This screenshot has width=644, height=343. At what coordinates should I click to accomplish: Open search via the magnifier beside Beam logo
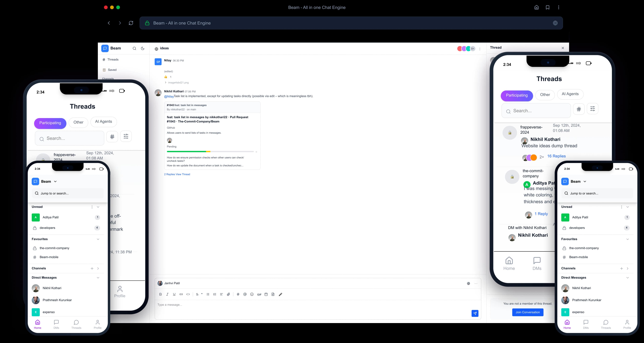134,48
